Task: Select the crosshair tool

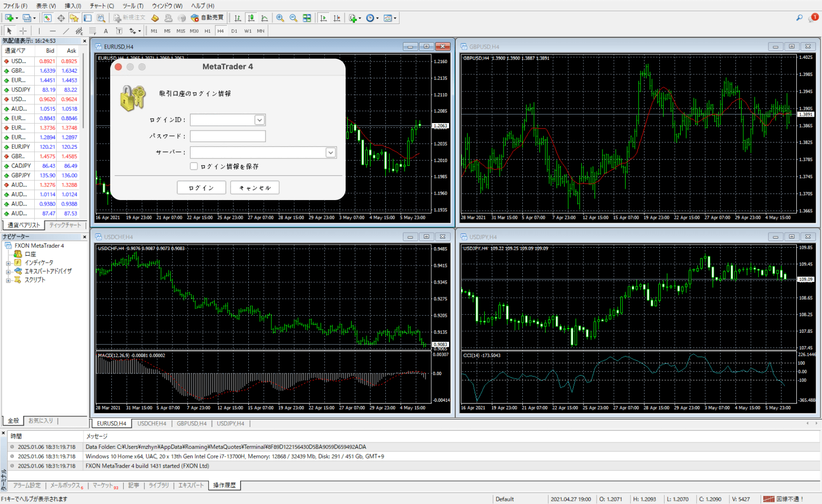Action: [23, 31]
